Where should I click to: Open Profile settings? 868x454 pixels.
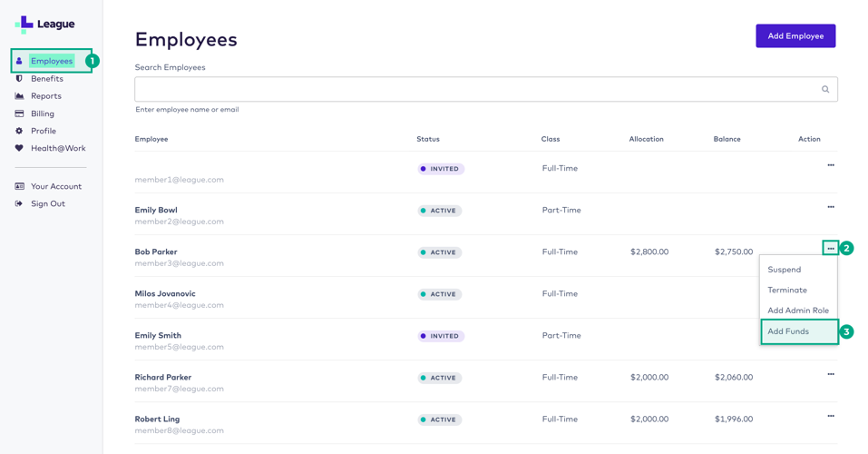coord(44,131)
